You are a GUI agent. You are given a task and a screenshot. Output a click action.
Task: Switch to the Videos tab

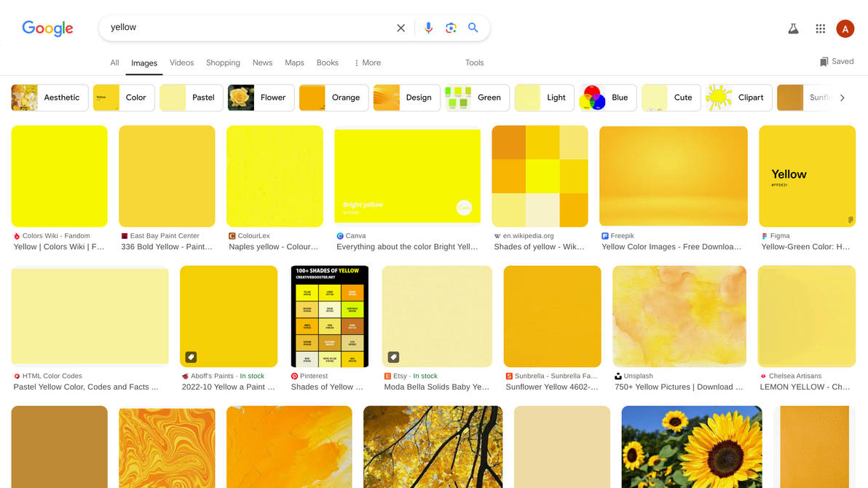(x=181, y=63)
